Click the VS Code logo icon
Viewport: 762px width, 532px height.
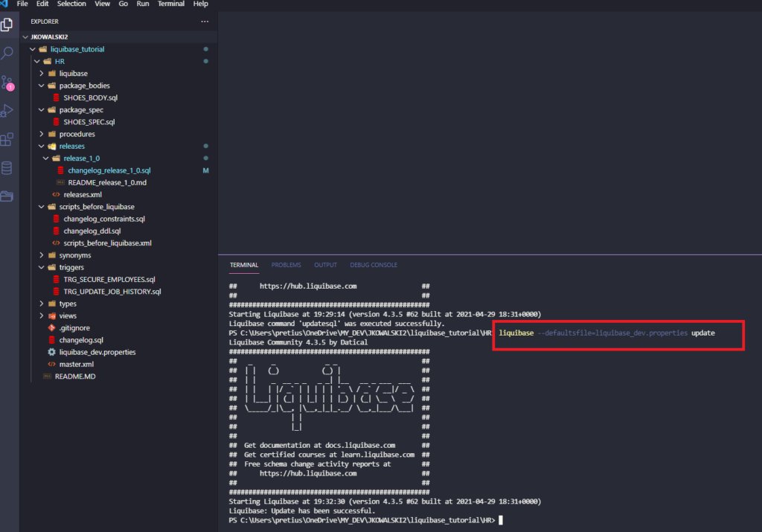[4, 4]
